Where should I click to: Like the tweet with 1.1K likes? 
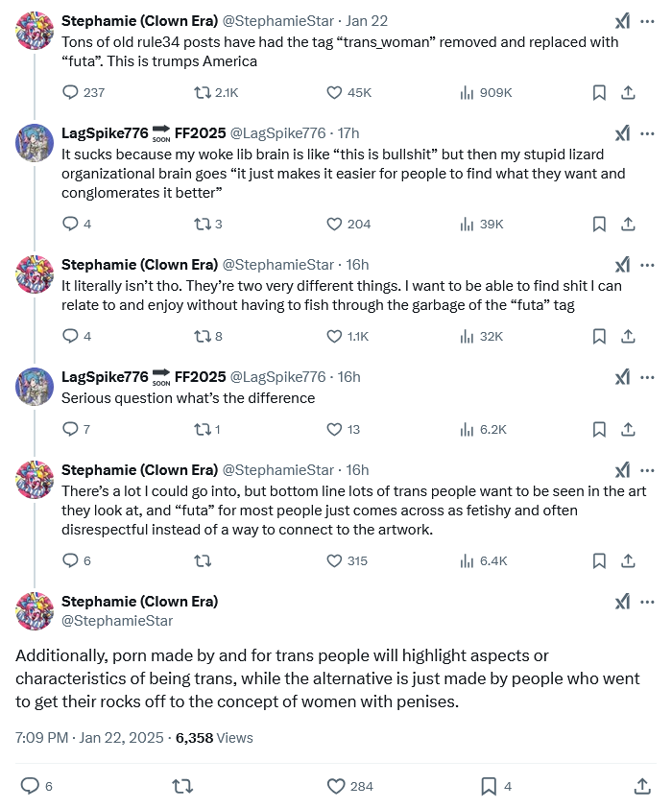coord(334,337)
